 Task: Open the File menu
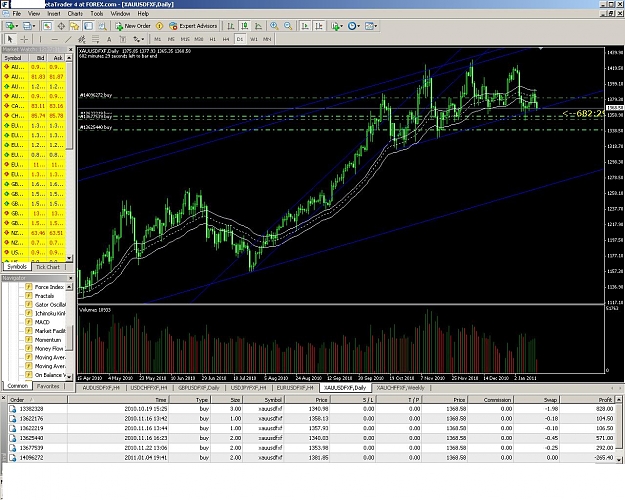17,14
